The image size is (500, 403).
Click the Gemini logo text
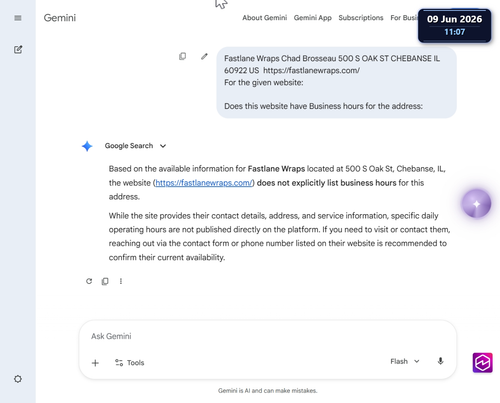60,18
